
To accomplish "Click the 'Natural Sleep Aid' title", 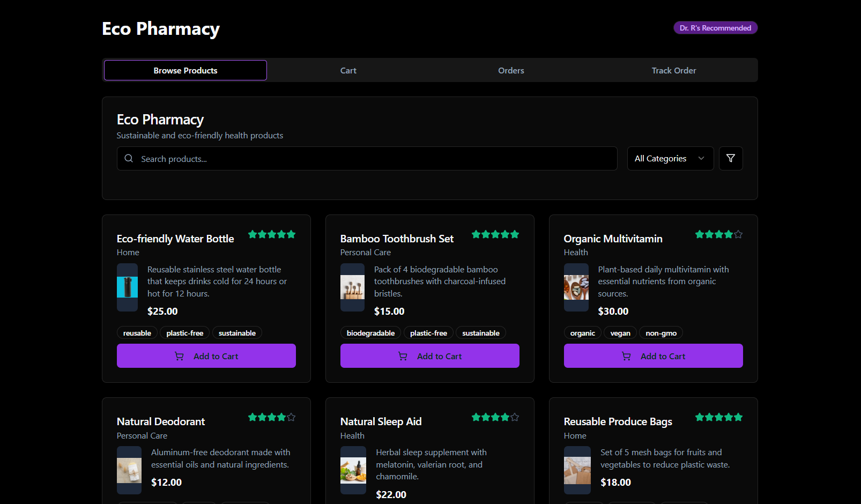I will click(x=381, y=421).
